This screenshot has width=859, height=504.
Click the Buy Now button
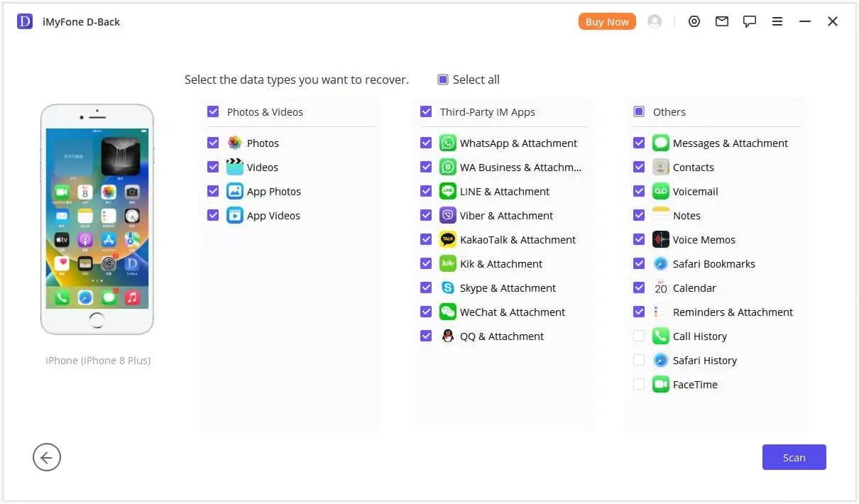point(607,22)
